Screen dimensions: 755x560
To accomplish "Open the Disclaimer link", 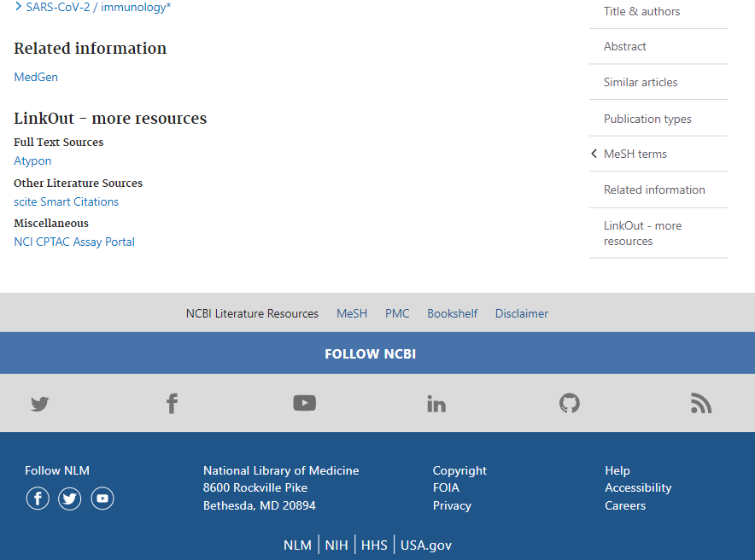I will point(522,313).
